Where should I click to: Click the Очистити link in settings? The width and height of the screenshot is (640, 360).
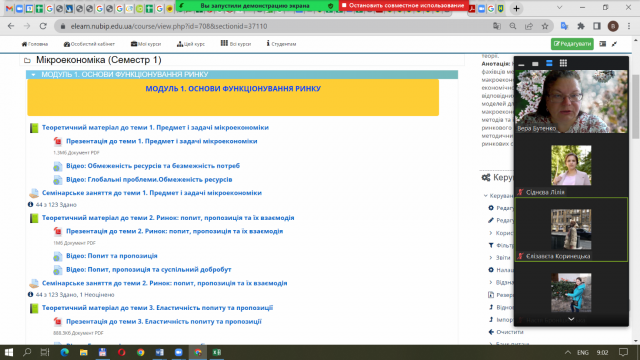pyautogui.click(x=510, y=332)
